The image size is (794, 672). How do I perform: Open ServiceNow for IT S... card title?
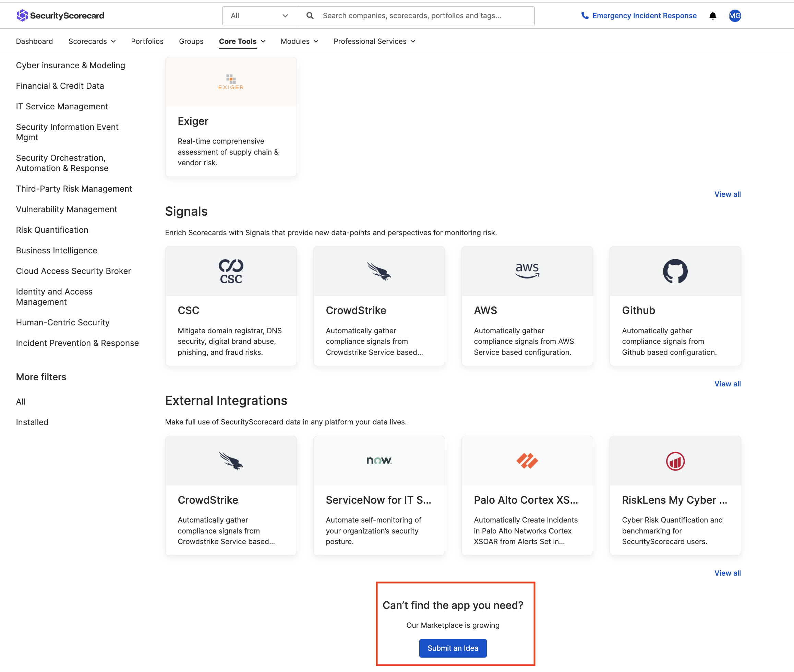(x=378, y=500)
